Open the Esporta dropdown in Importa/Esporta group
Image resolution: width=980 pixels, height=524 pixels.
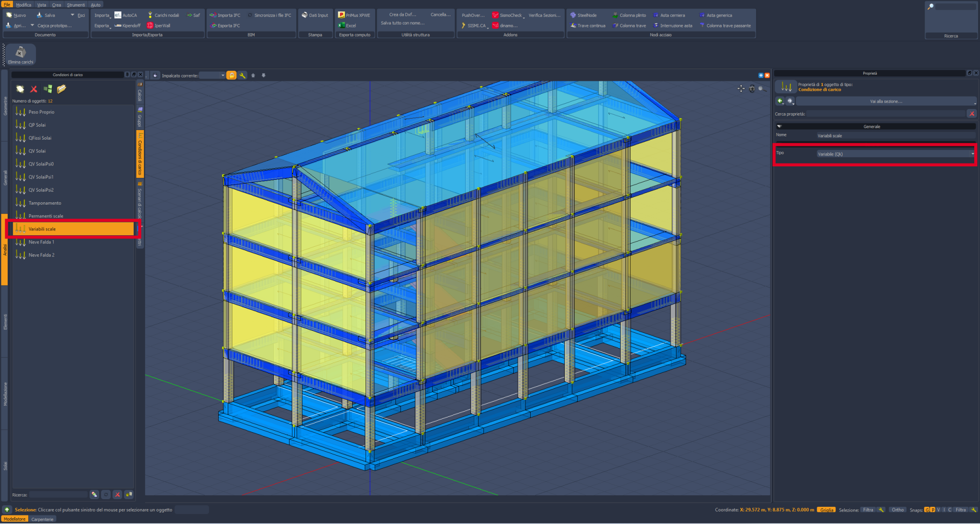pos(102,26)
